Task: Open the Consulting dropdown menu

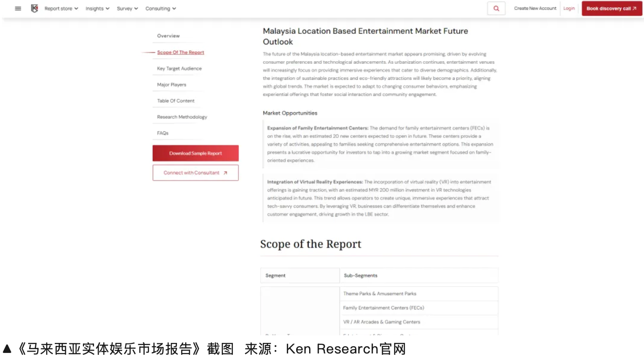Action: [161, 9]
